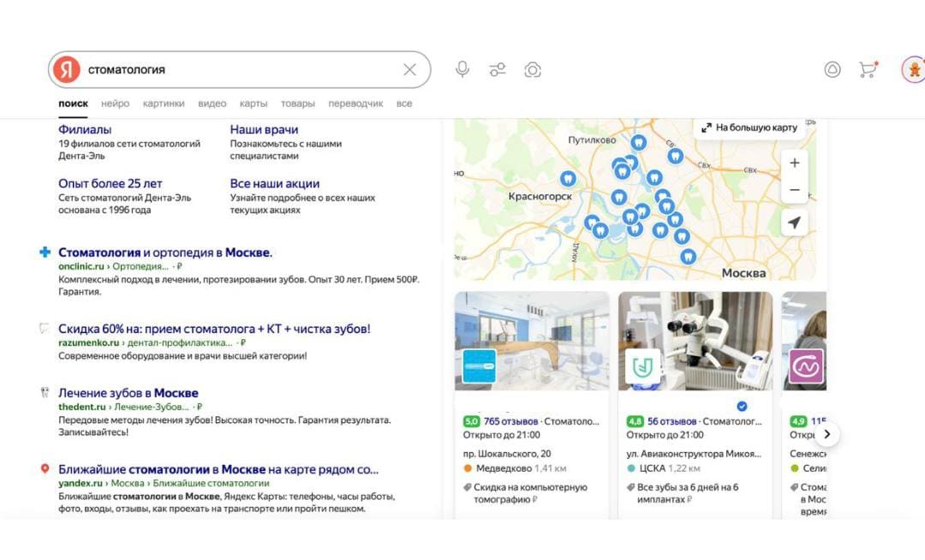
Task: Open the все tab
Action: coord(404,103)
